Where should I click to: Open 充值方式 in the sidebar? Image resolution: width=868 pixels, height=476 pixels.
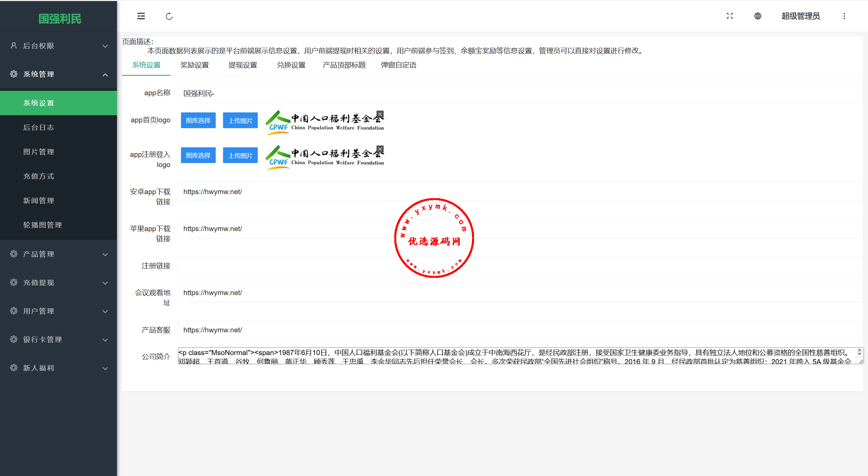click(x=58, y=176)
